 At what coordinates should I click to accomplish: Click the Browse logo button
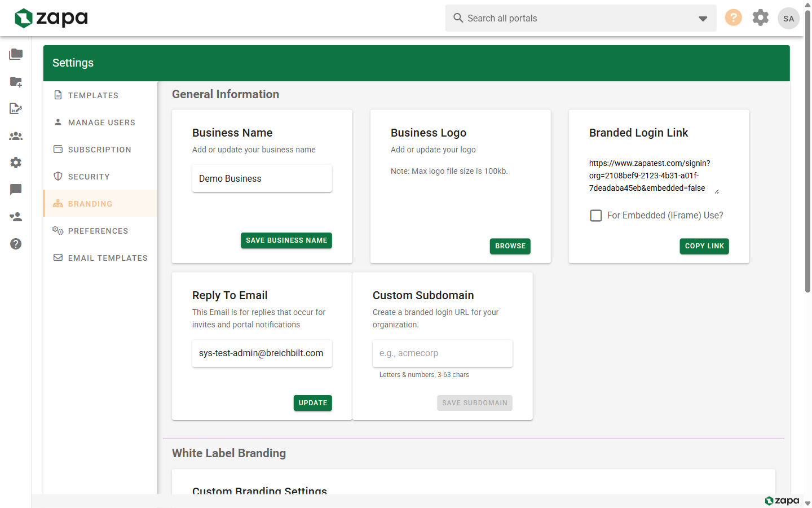click(510, 246)
